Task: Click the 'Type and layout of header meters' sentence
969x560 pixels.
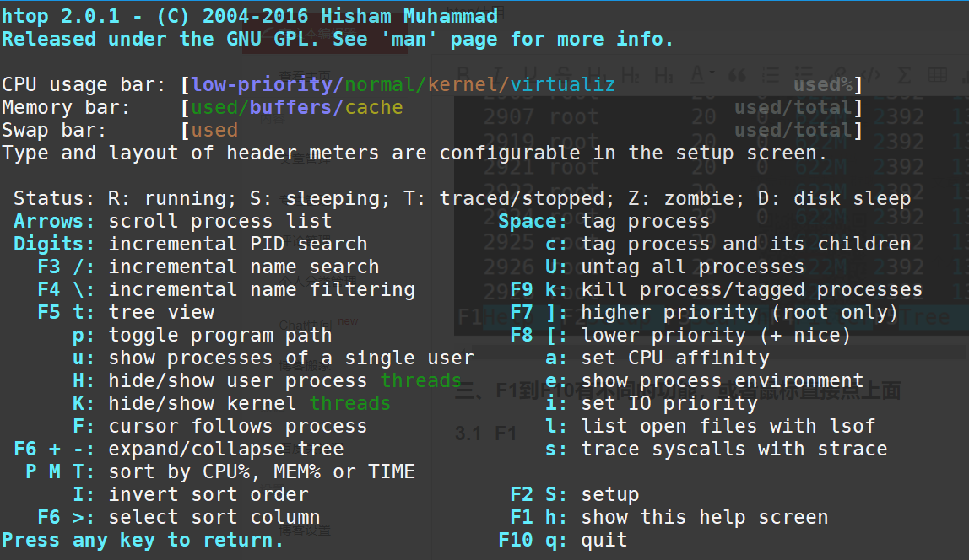Action: coord(414,153)
